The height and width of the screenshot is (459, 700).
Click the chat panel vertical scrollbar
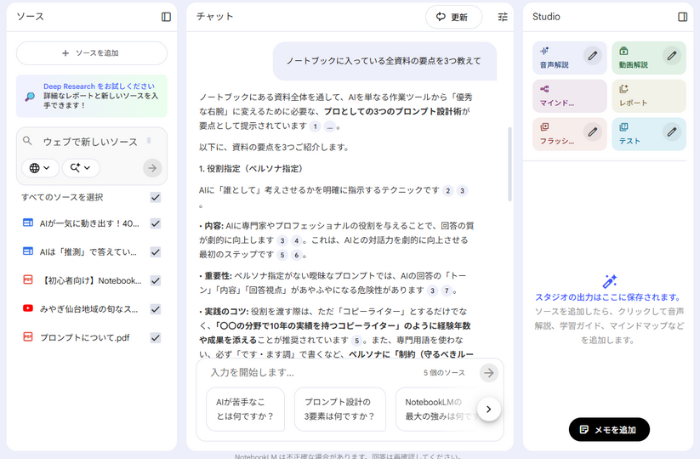pyautogui.click(x=510, y=164)
